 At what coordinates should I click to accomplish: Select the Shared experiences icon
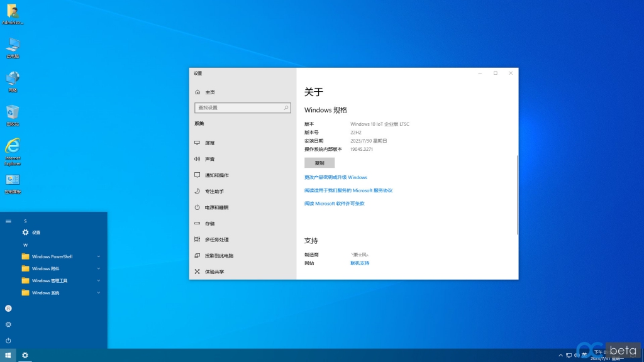click(197, 271)
